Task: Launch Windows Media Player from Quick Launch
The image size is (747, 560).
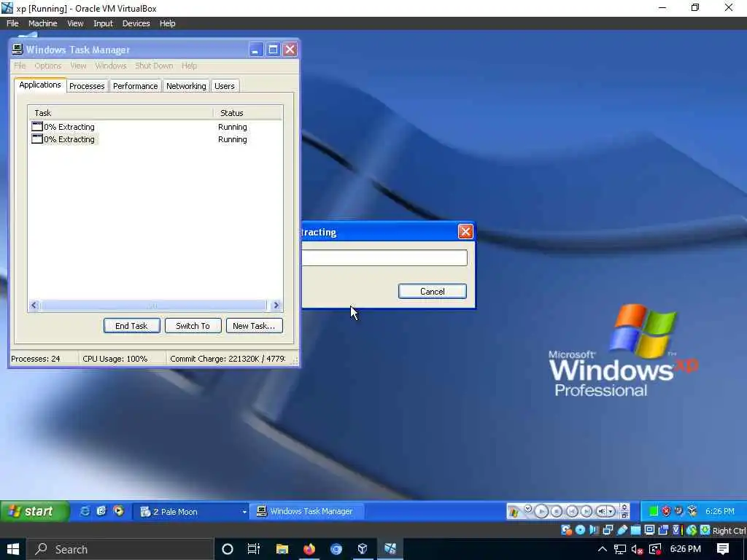Action: pos(118,511)
